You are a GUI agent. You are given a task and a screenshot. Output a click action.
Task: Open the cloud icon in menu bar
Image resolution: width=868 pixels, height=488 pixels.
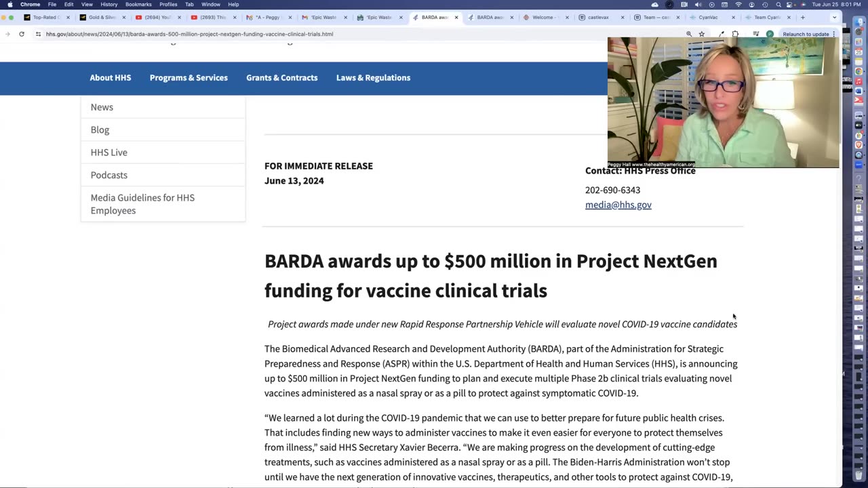point(654,4)
